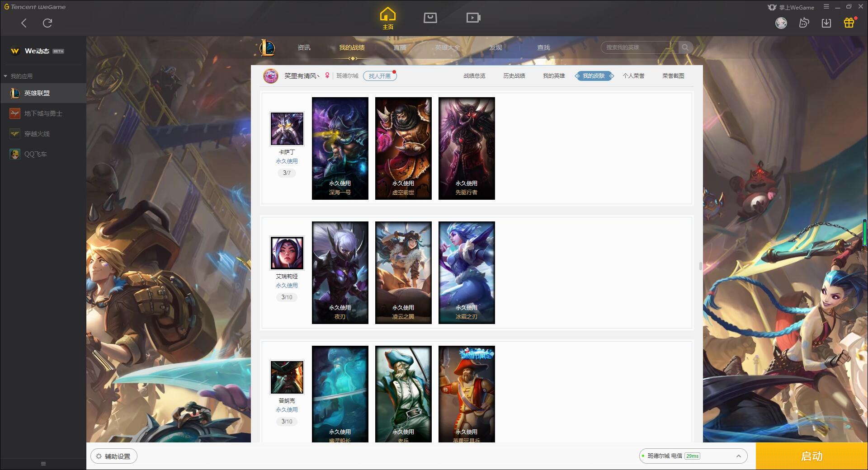Open the friends chat icon at top right
The width and height of the screenshot is (868, 470).
coord(804,23)
